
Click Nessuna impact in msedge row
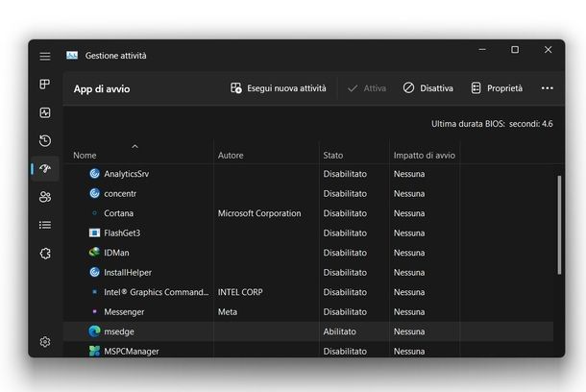409,331
